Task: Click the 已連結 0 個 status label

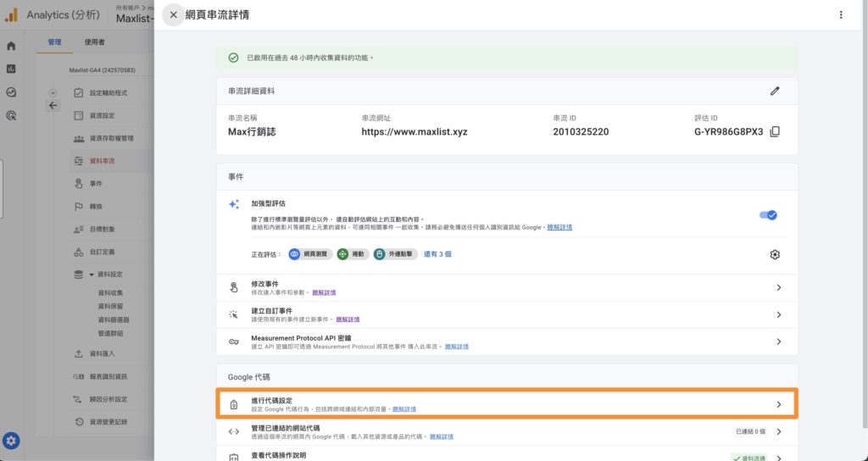Action: [751, 431]
